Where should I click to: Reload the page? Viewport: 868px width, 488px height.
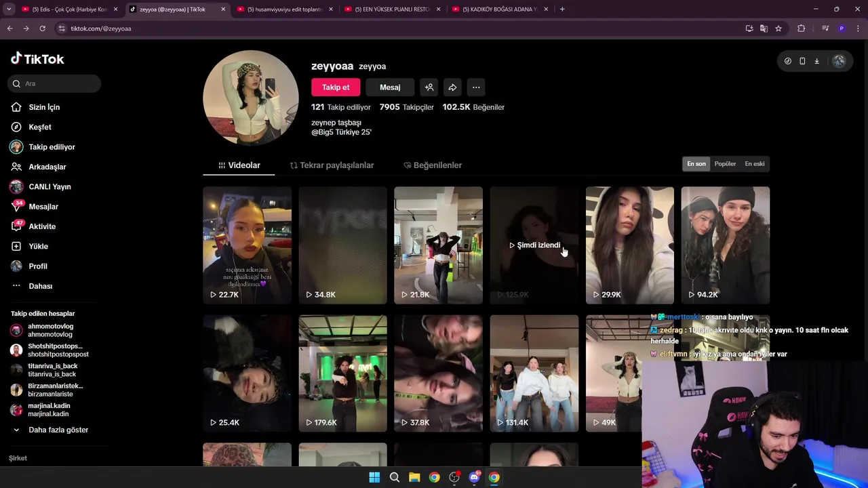[42, 28]
